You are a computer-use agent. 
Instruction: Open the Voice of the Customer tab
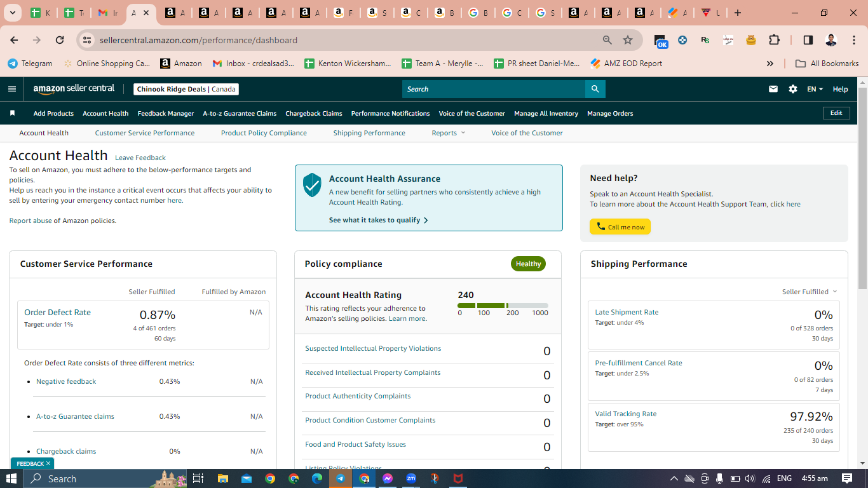click(x=527, y=133)
